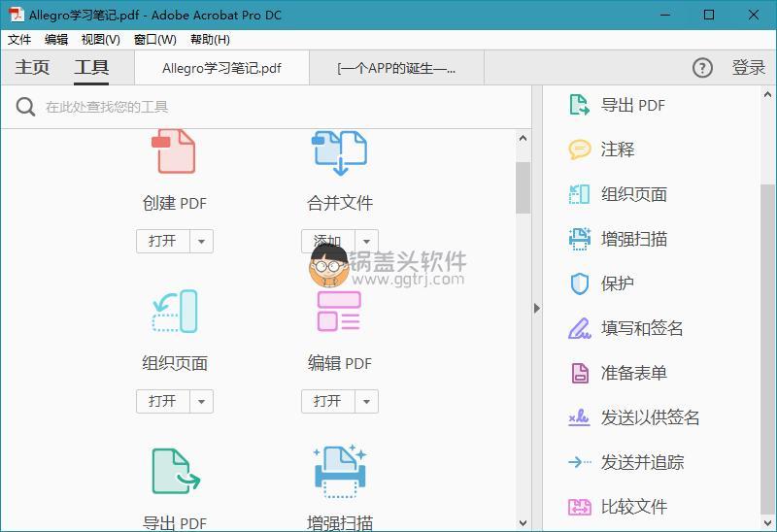Click the Edit PDF (编辑 PDF) icon

[x=339, y=311]
